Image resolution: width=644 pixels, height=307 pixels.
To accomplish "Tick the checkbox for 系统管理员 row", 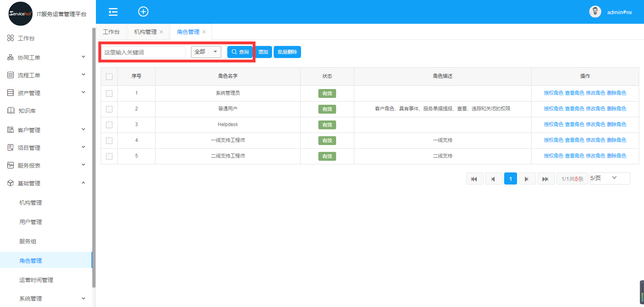I will tap(109, 93).
